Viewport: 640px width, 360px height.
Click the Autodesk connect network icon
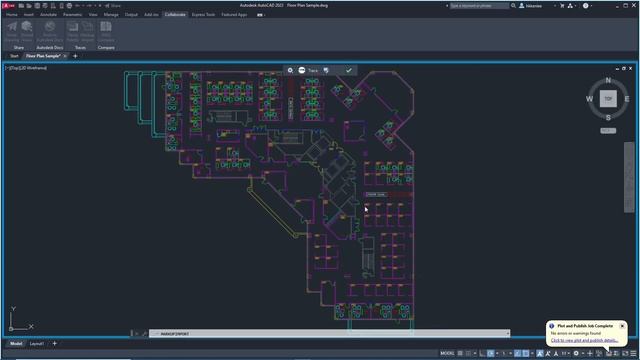tap(570, 6)
